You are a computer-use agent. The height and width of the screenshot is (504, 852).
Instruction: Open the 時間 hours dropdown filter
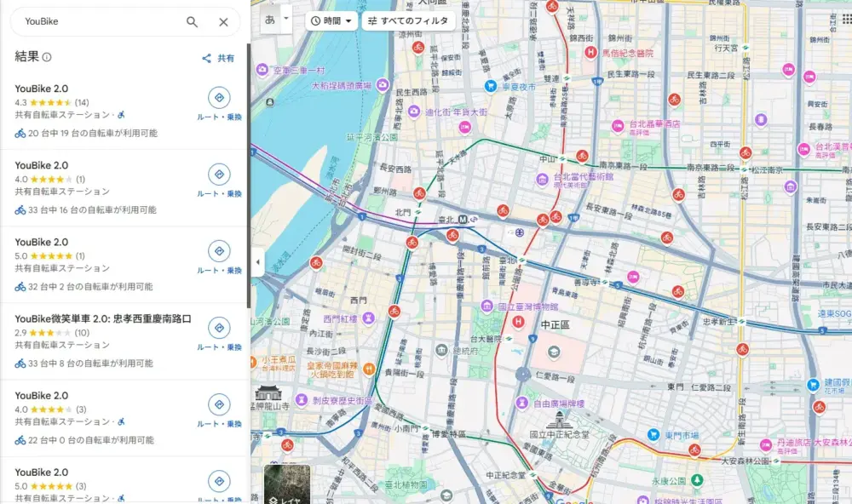331,20
